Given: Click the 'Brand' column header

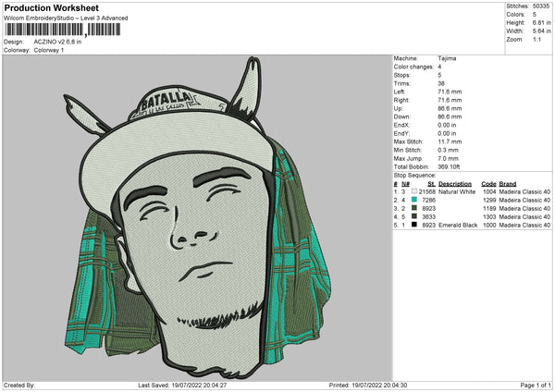Looking at the screenshot, I should [508, 184].
